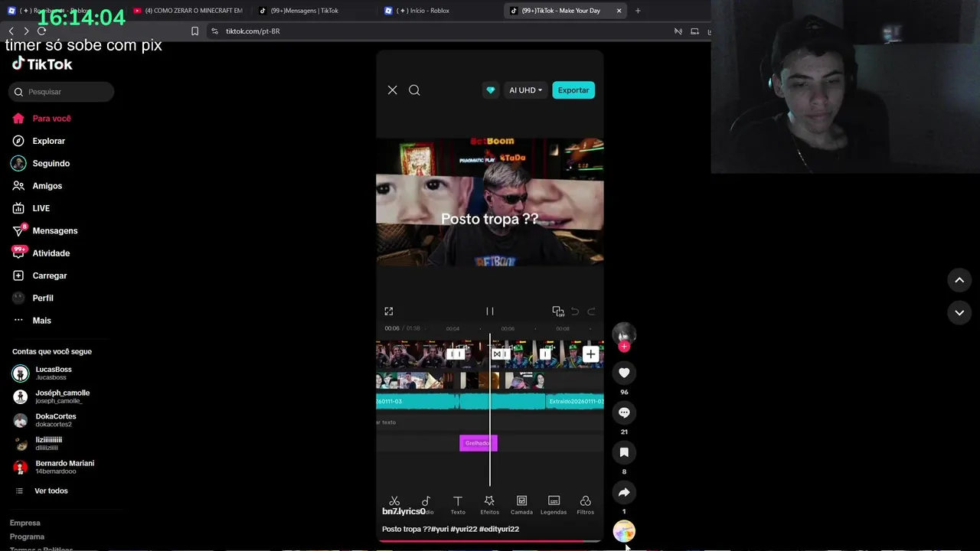The height and width of the screenshot is (551, 980).
Task: Open the browser cast screen icon
Action: click(x=694, y=31)
